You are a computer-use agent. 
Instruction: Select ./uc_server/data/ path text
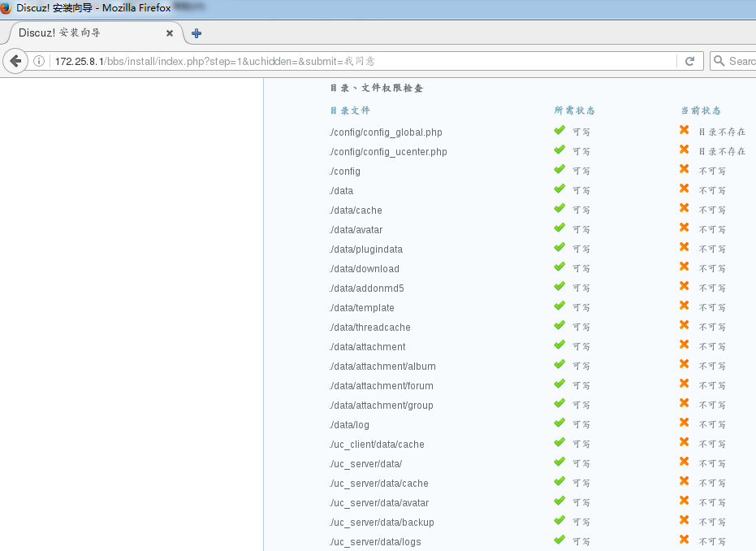coord(365,464)
